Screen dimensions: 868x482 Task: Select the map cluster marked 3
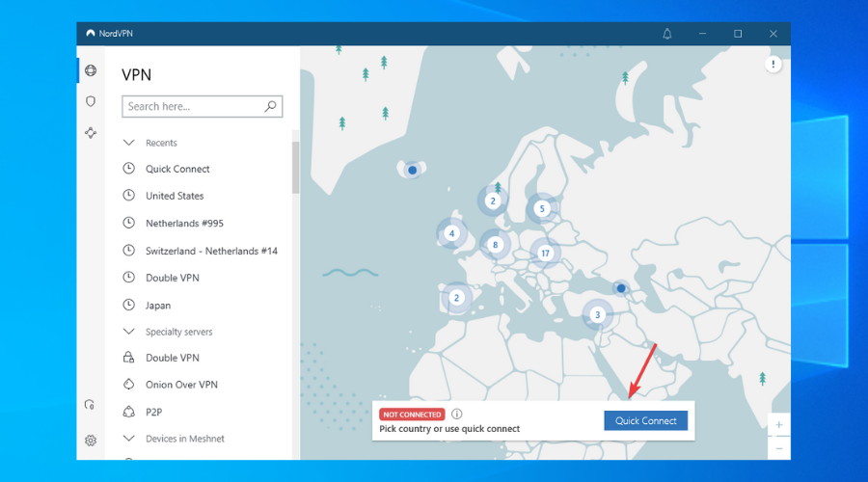(x=597, y=315)
